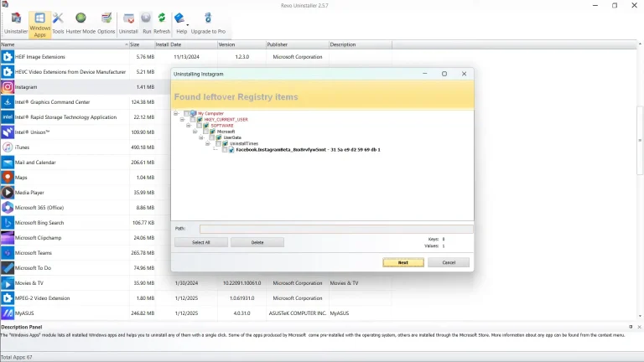Image resolution: width=644 pixels, height=362 pixels.
Task: Click the Mail and Calendar app icon
Action: pyautogui.click(x=8, y=163)
